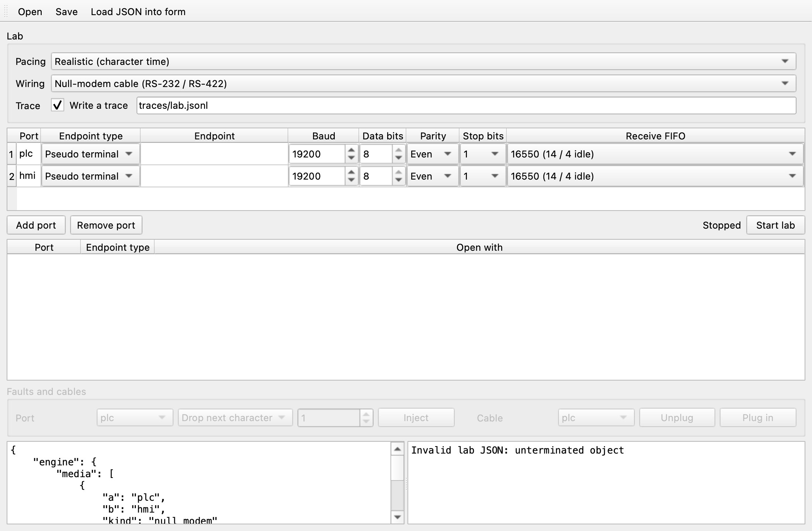Select the plc port name cell
The height and width of the screenshot is (531, 812).
click(29, 154)
